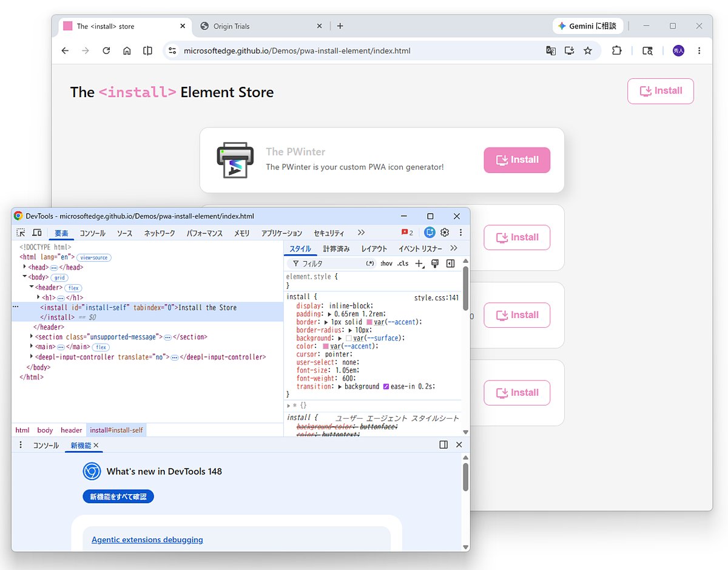Toggle the .cls element classes panel

click(403, 263)
